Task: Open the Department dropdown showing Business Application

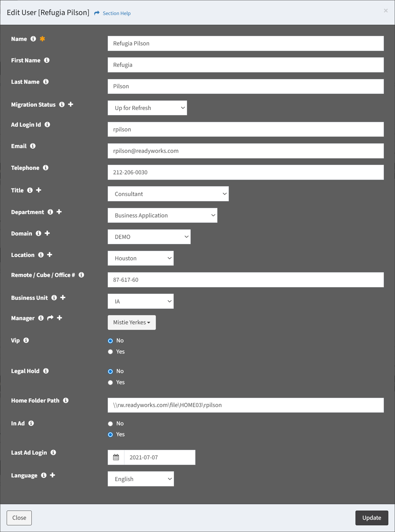Action: [163, 215]
